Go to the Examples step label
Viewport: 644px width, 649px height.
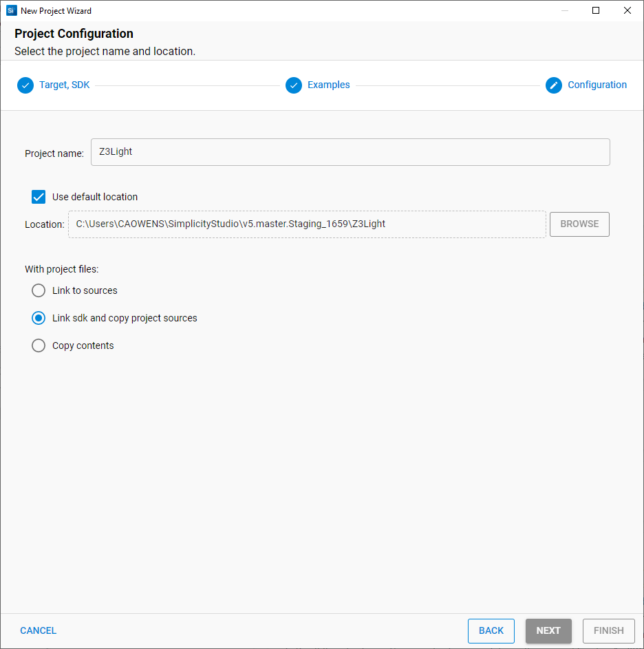(328, 85)
